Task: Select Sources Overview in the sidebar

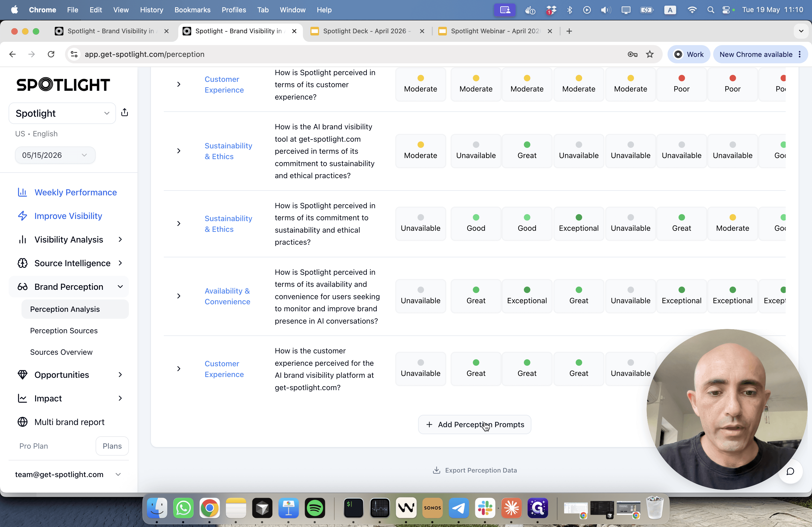Action: pos(61,352)
